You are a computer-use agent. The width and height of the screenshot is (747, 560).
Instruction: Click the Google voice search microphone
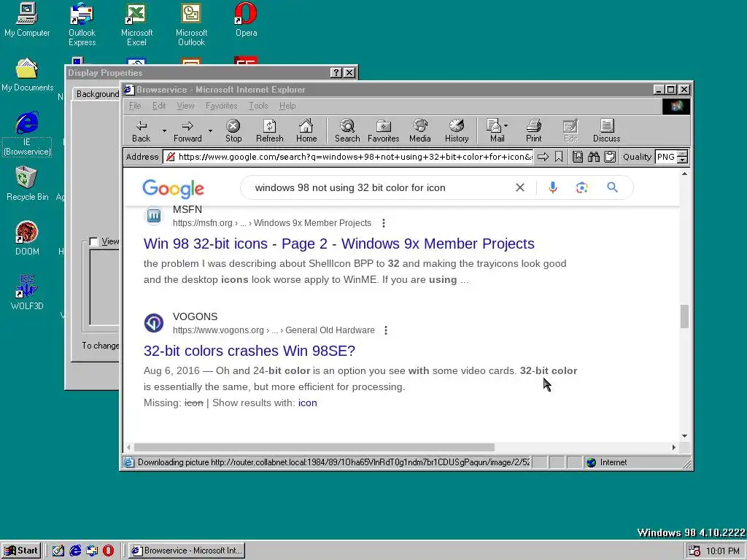click(x=553, y=187)
